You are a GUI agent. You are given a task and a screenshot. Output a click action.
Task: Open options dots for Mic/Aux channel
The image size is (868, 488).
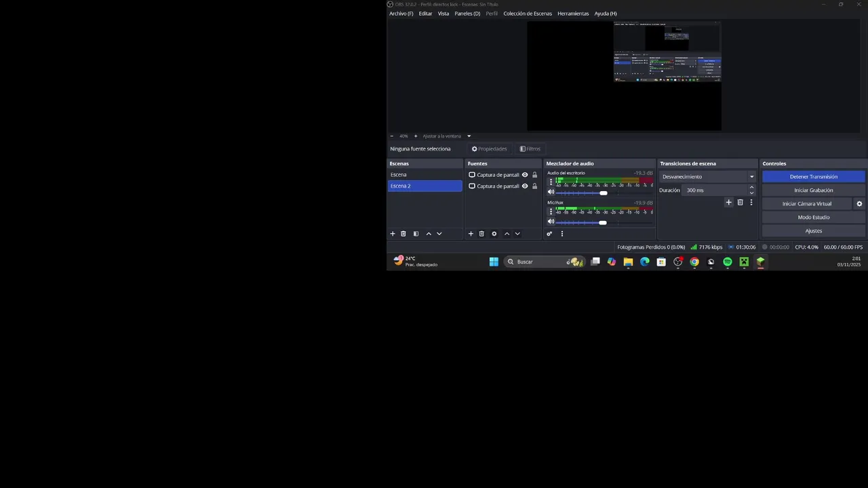[551, 211]
